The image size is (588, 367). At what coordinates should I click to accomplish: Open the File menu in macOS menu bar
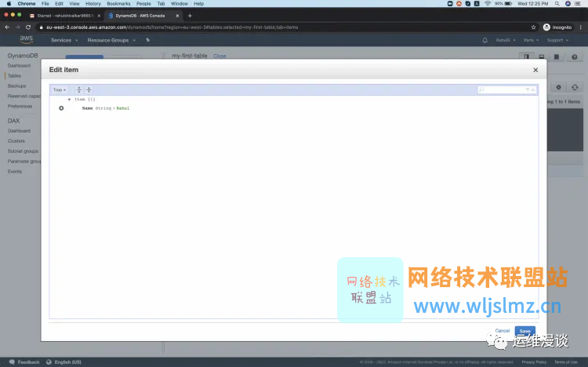(x=45, y=4)
